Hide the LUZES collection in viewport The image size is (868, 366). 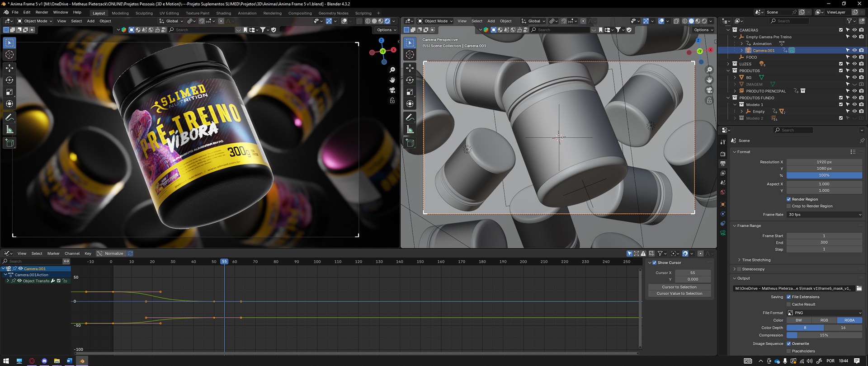coord(854,64)
